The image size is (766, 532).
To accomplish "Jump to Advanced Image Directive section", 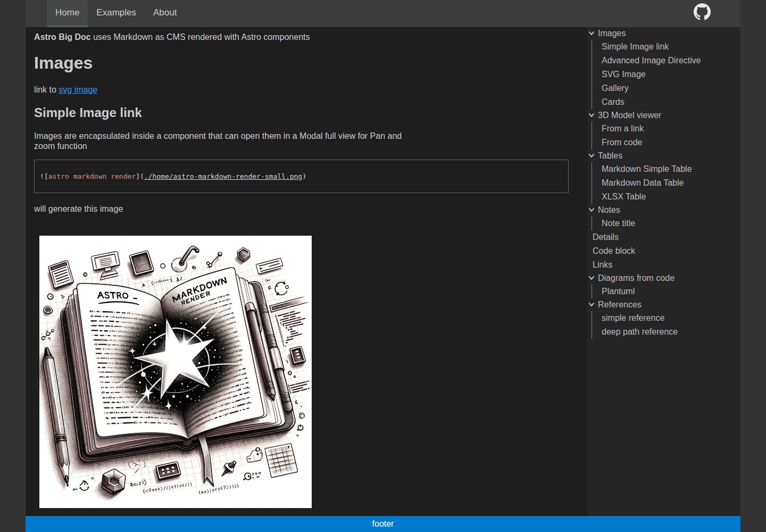I will (x=651, y=61).
